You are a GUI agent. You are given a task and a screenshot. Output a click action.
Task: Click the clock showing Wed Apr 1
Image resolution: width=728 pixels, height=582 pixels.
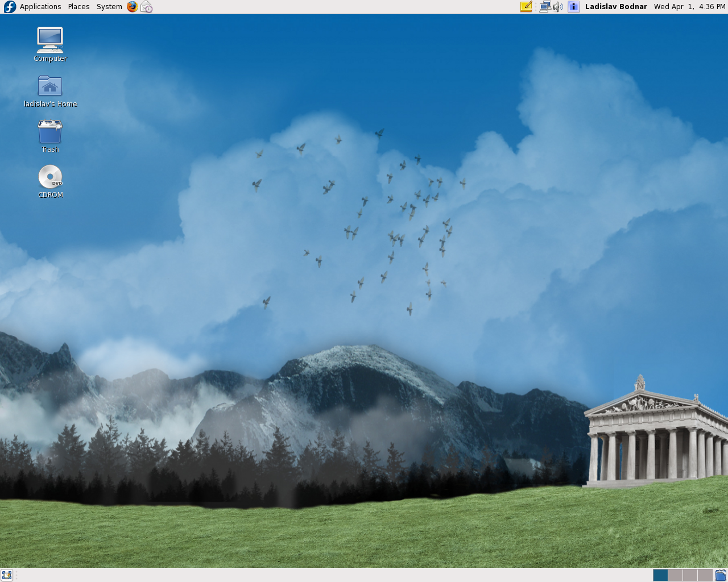(x=689, y=7)
